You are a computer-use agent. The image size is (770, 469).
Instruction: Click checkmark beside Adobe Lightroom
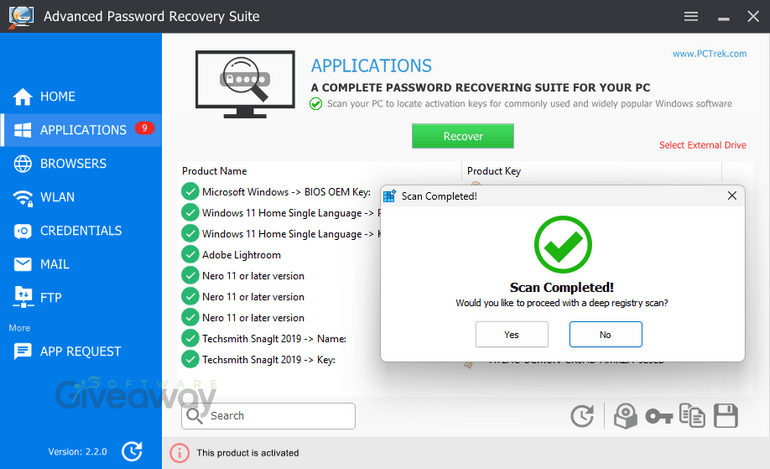click(x=190, y=254)
